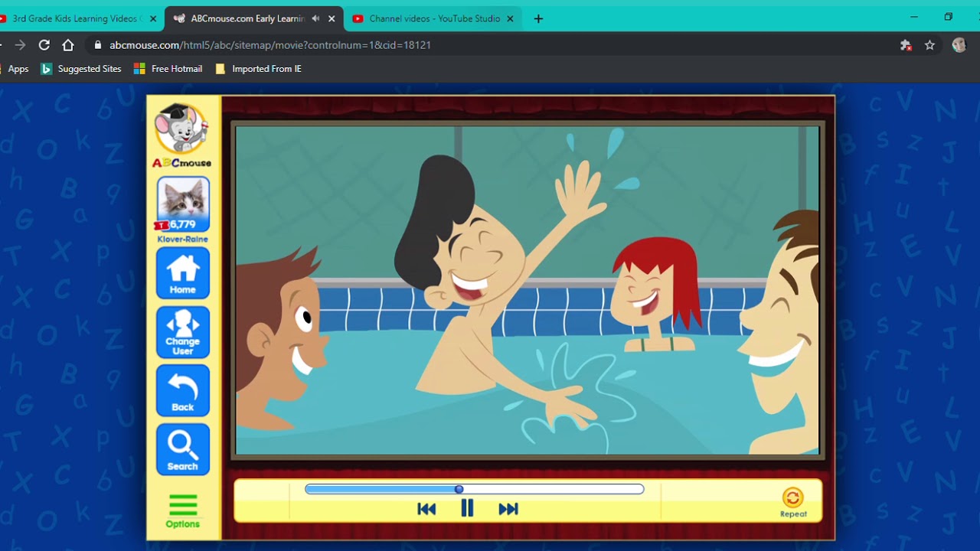Screen dimensions: 980x551
Task: Open the Search magnifier button
Action: (x=183, y=449)
